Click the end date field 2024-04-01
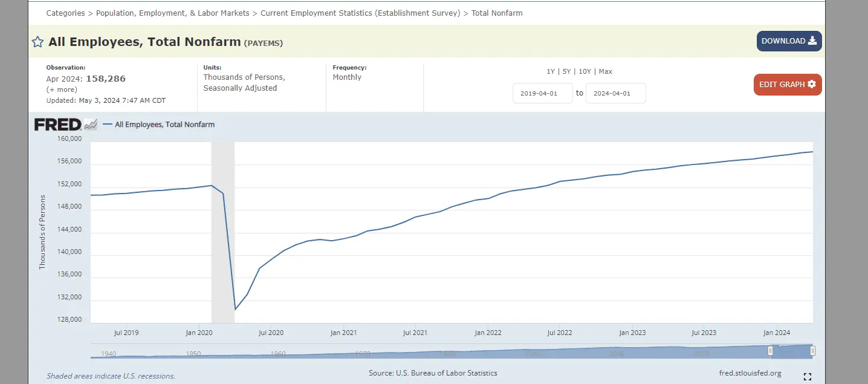Image resolution: width=868 pixels, height=384 pixels. 615,93
